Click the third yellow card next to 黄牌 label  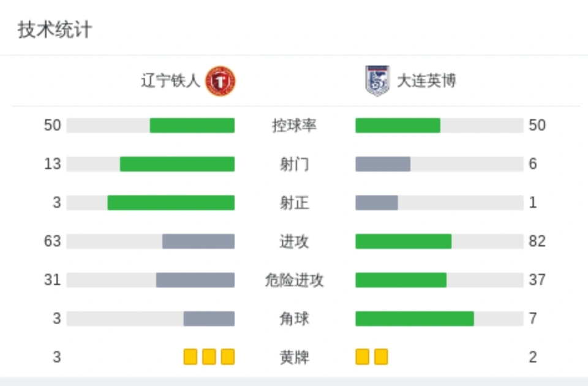(228, 357)
